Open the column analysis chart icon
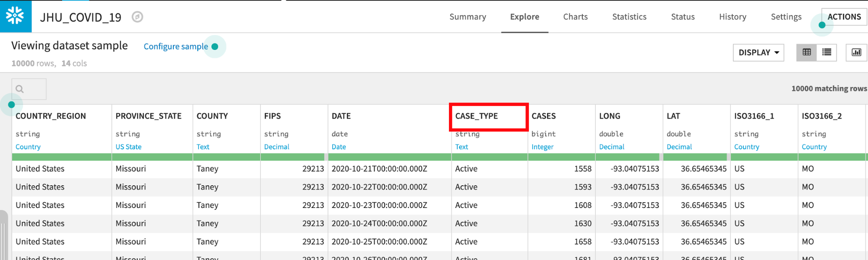 pos(856,53)
